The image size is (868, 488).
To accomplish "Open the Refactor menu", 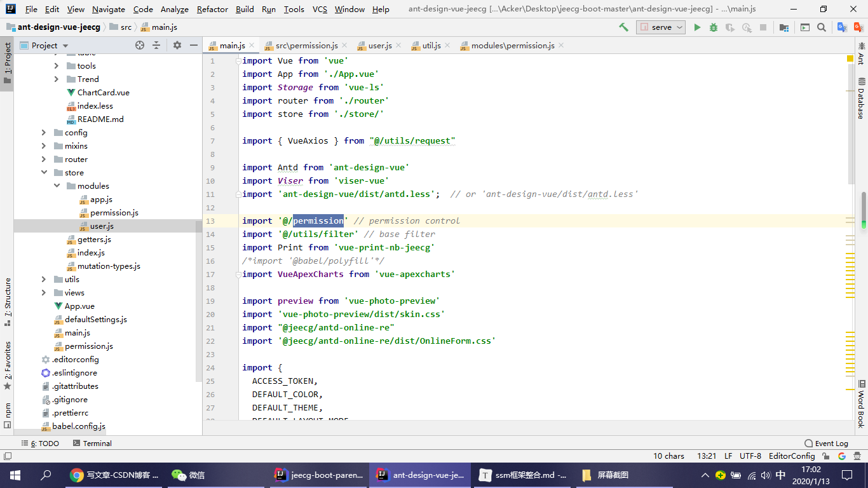I will 212,9.
